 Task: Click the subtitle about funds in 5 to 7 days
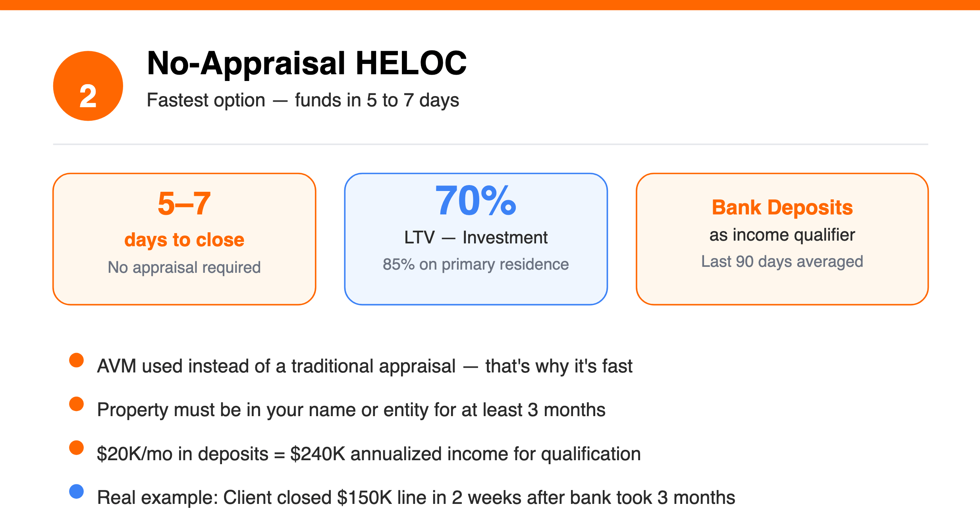tap(303, 100)
